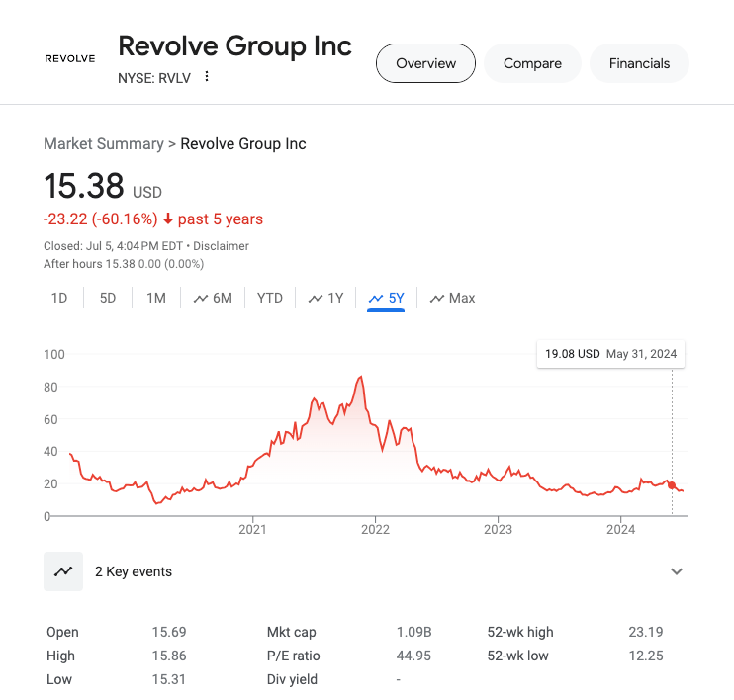The width and height of the screenshot is (734, 700).
Task: Click the Revolve Group Inc heading
Action: point(235,46)
